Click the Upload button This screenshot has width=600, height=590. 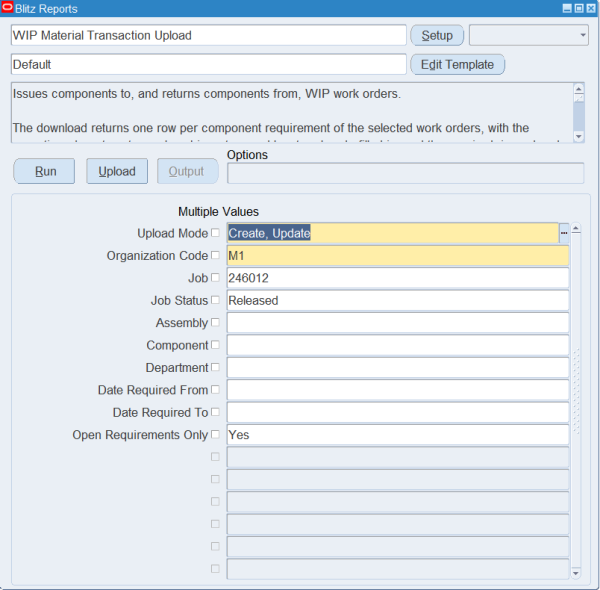[117, 171]
